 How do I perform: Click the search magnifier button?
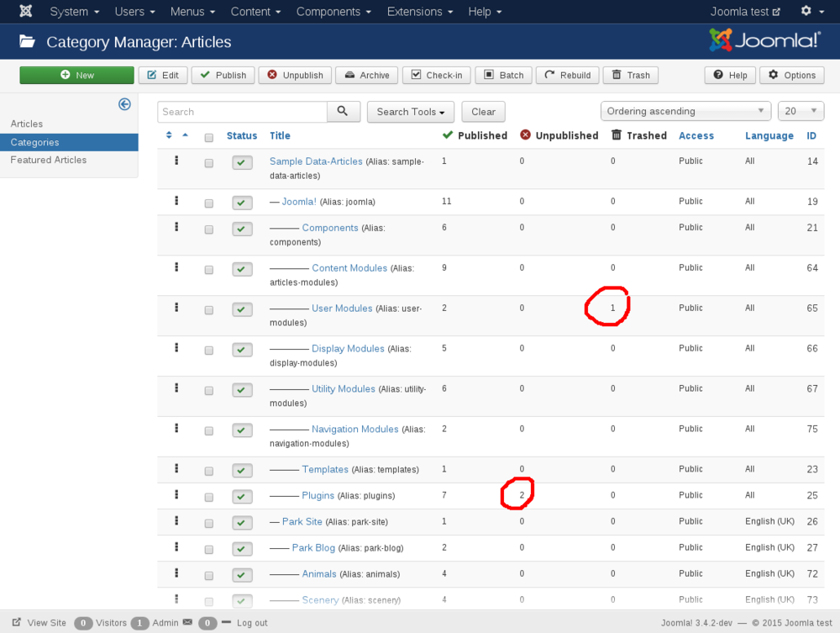(x=343, y=111)
